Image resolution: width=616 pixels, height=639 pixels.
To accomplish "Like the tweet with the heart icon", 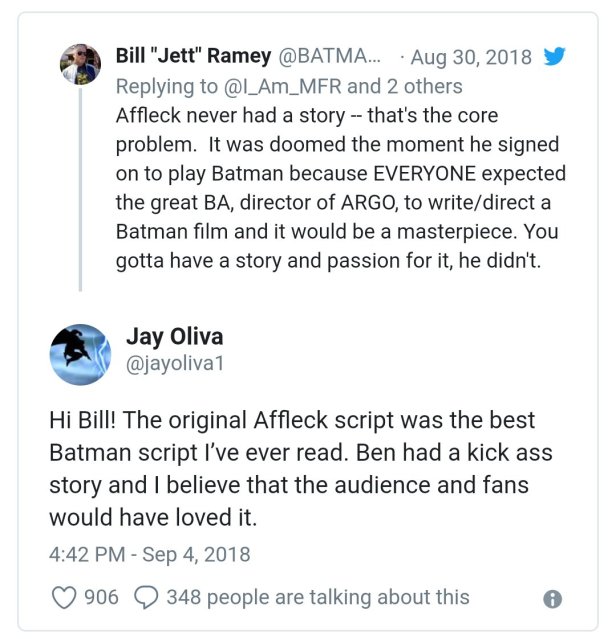I will (x=64, y=597).
